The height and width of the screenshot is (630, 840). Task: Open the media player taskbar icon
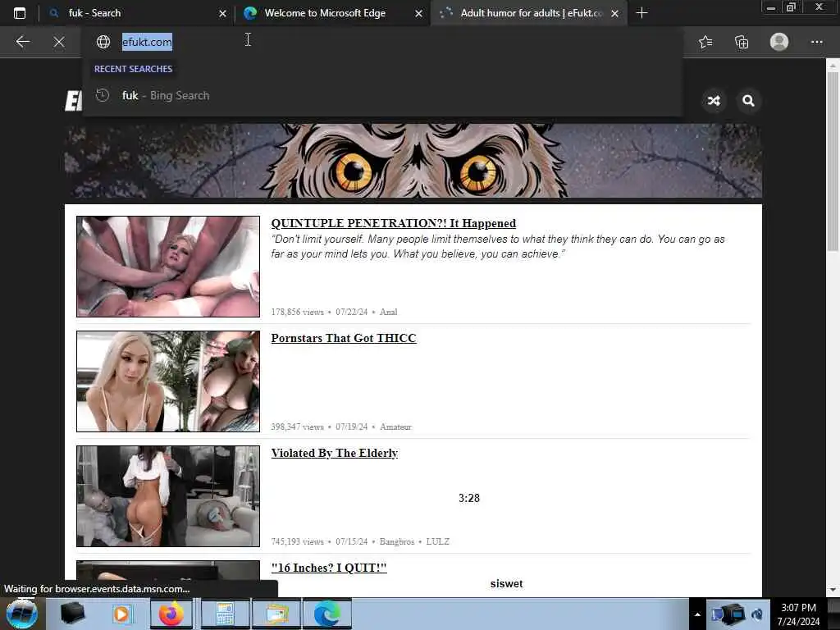121,614
